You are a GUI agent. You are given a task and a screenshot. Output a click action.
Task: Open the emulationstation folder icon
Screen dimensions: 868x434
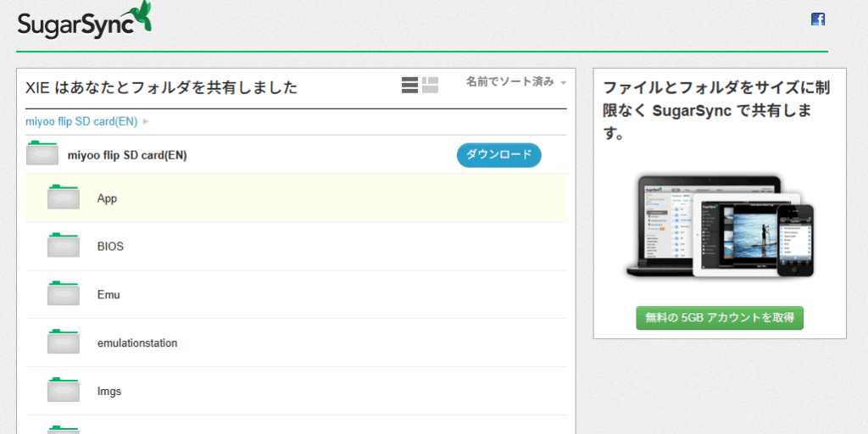pos(63,342)
